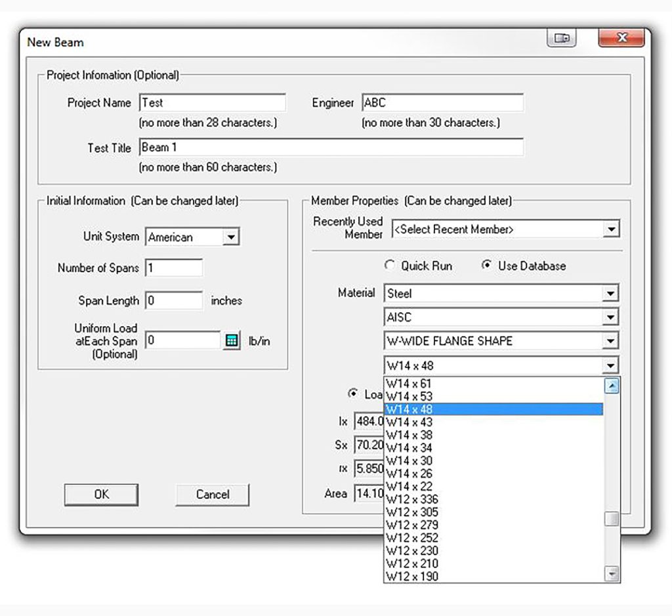Close the New Beam dialog
Viewport: 672px width, 616px height.
point(621,38)
